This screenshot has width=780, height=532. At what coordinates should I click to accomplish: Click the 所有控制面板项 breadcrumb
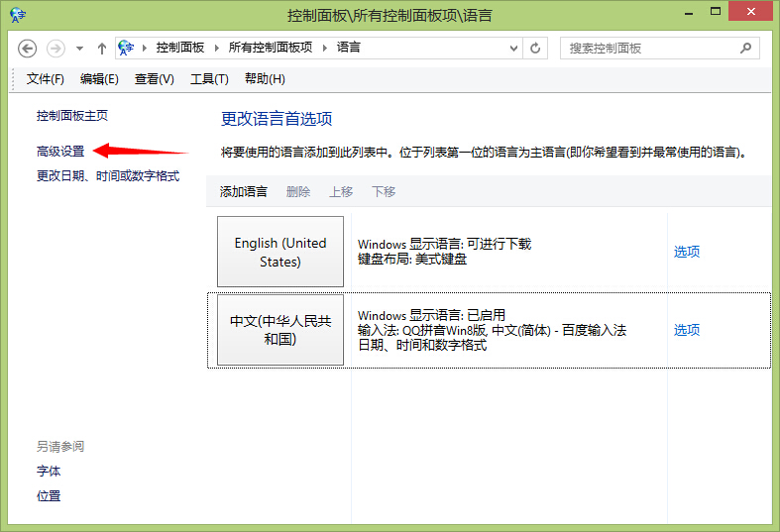coord(271,48)
